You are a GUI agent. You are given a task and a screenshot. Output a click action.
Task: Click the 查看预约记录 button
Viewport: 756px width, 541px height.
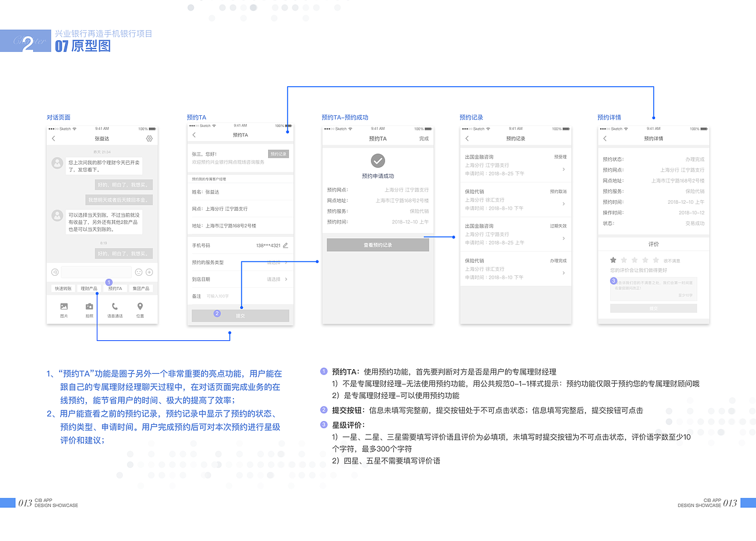point(377,244)
